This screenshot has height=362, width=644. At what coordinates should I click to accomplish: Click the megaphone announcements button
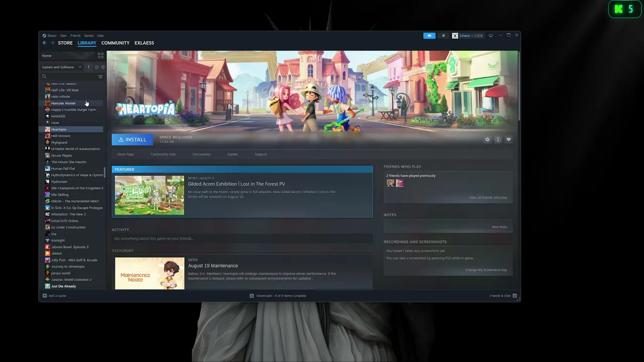[x=429, y=36]
